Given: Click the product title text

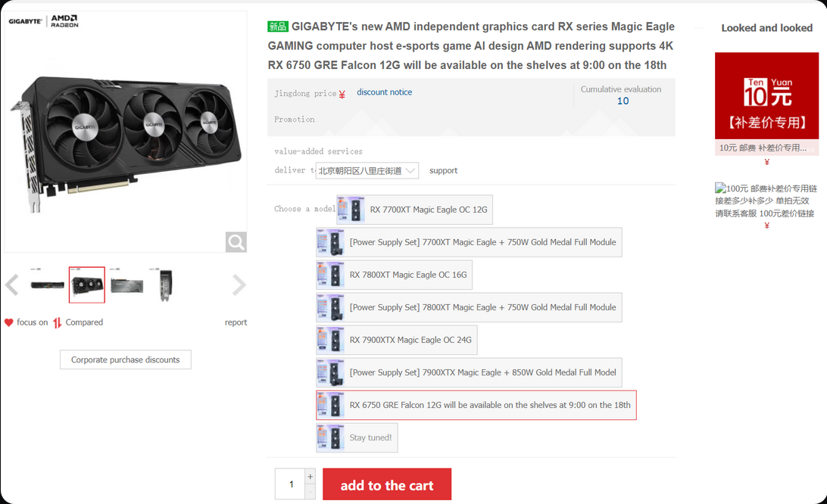Looking at the screenshot, I should pyautogui.click(x=471, y=46).
